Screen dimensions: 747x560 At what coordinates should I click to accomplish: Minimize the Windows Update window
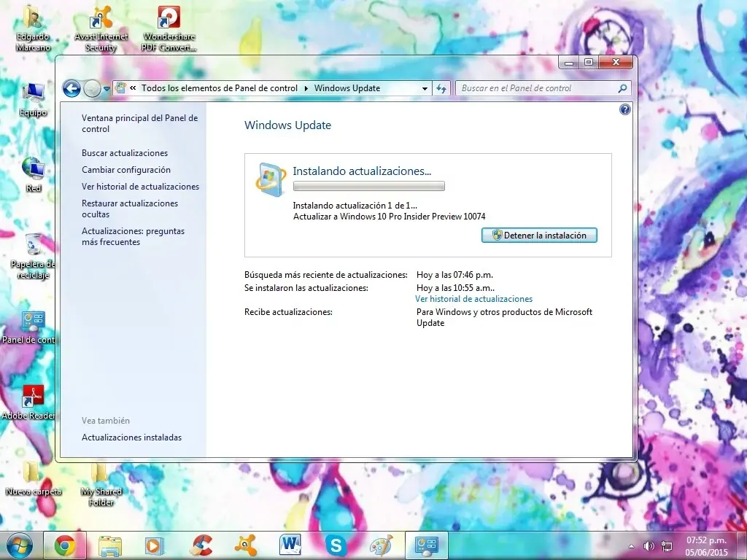tap(568, 63)
